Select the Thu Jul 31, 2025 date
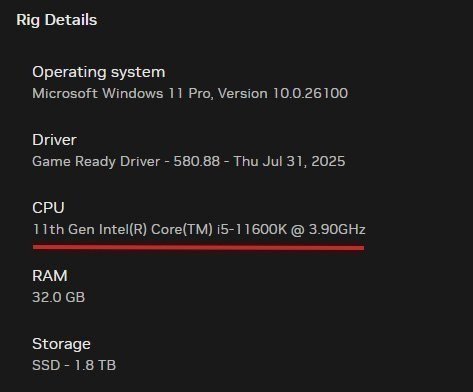Image resolution: width=473 pixels, height=392 pixels. click(x=289, y=161)
